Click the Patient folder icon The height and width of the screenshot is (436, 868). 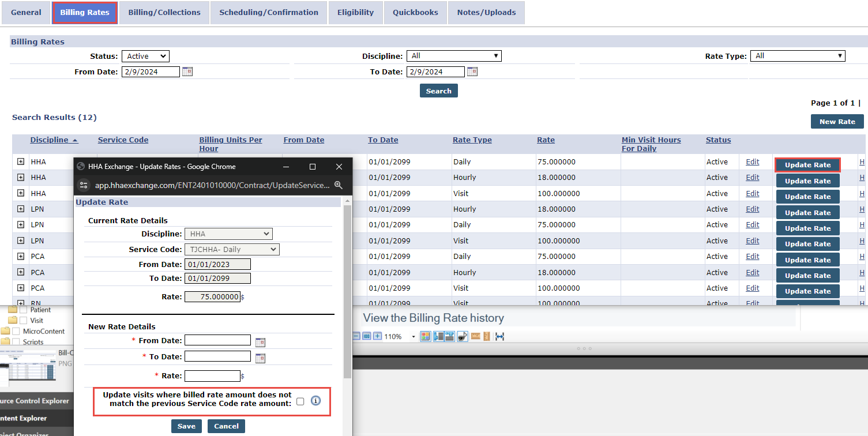[x=12, y=310]
